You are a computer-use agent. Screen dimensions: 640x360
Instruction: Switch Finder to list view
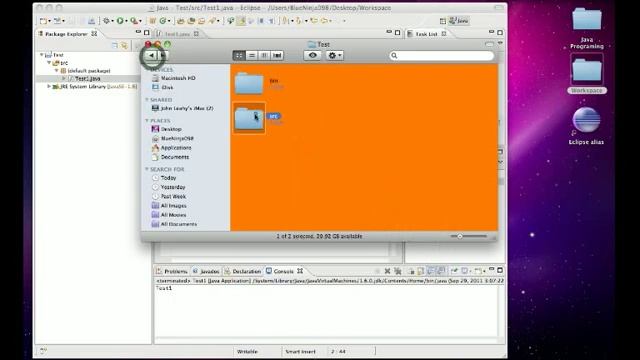pyautogui.click(x=252, y=55)
